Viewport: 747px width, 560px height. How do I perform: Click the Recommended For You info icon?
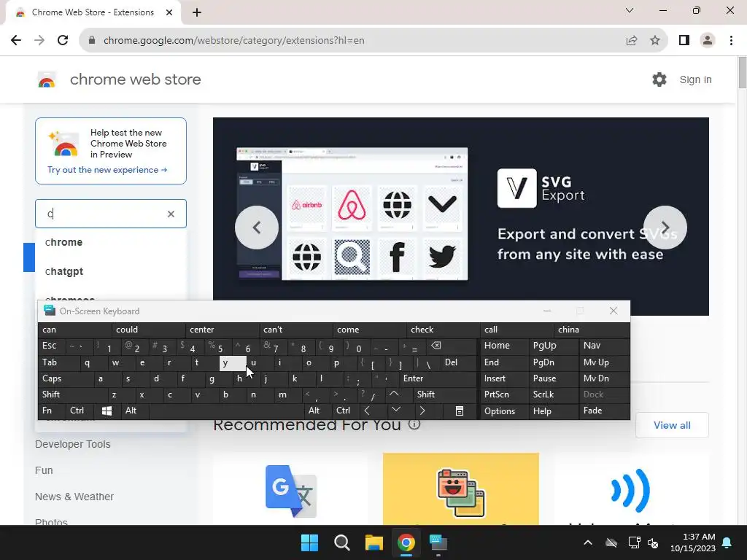coord(414,424)
